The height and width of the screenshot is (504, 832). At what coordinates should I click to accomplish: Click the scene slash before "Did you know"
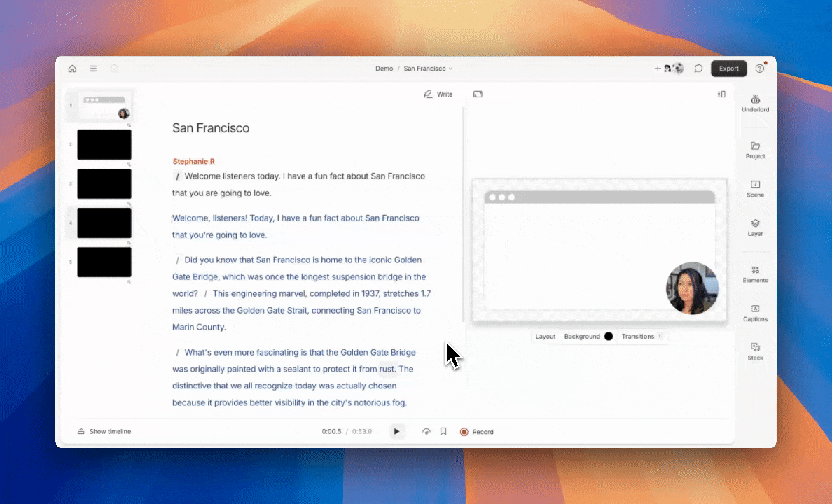177,260
